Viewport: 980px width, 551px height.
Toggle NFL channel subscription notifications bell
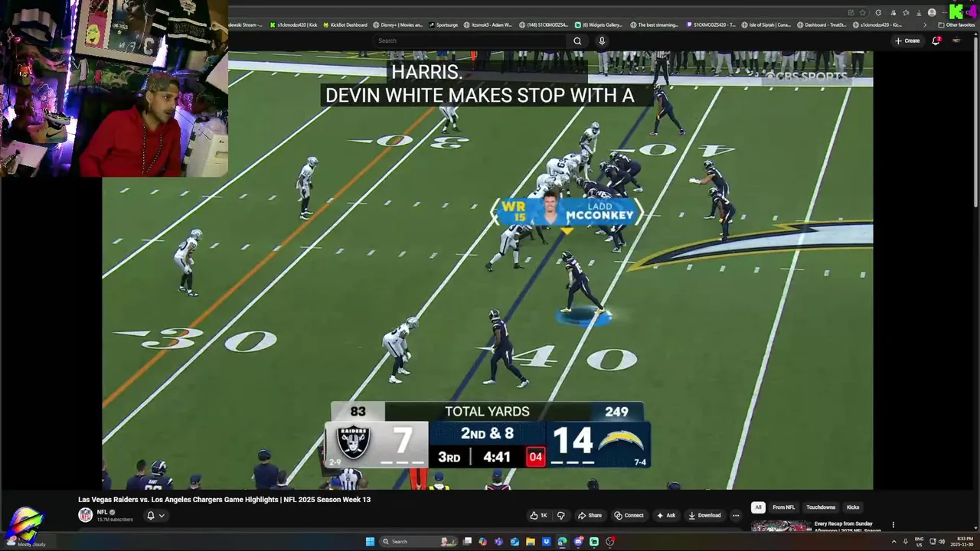coord(155,516)
